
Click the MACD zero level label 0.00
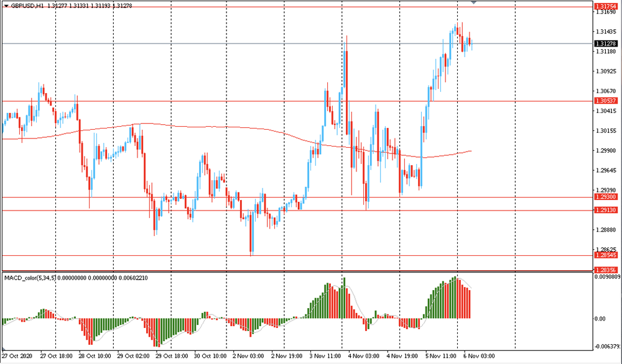[x=600, y=319]
